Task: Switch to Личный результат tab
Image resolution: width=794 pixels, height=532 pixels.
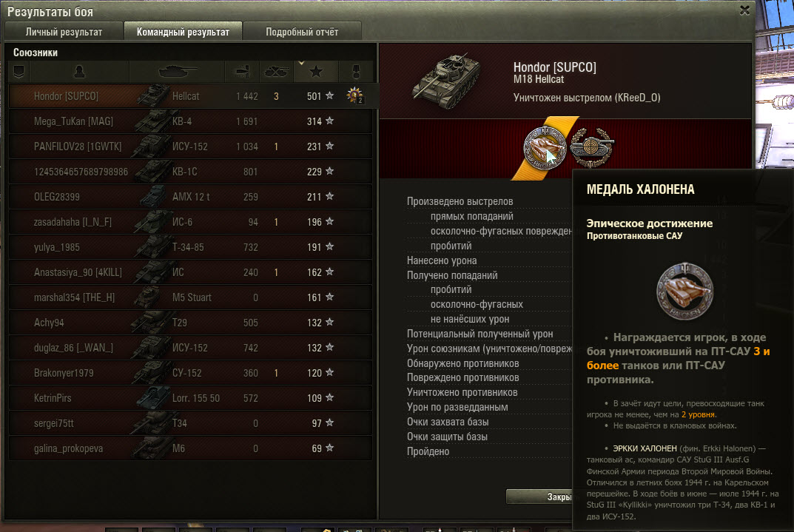Action: 64,31
